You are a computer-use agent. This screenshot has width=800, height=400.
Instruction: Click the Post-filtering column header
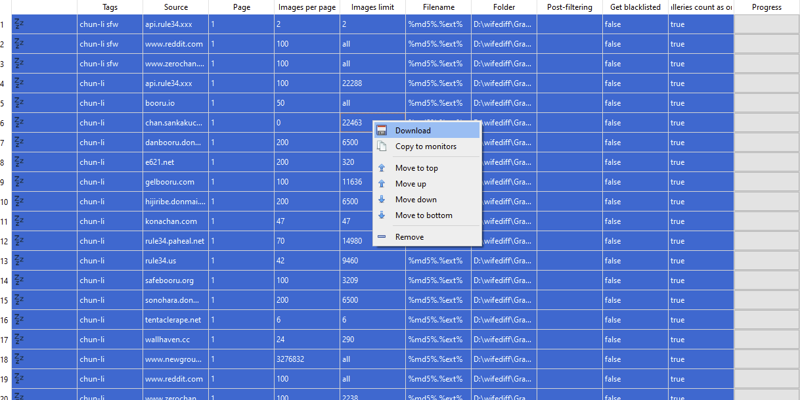coord(569,7)
